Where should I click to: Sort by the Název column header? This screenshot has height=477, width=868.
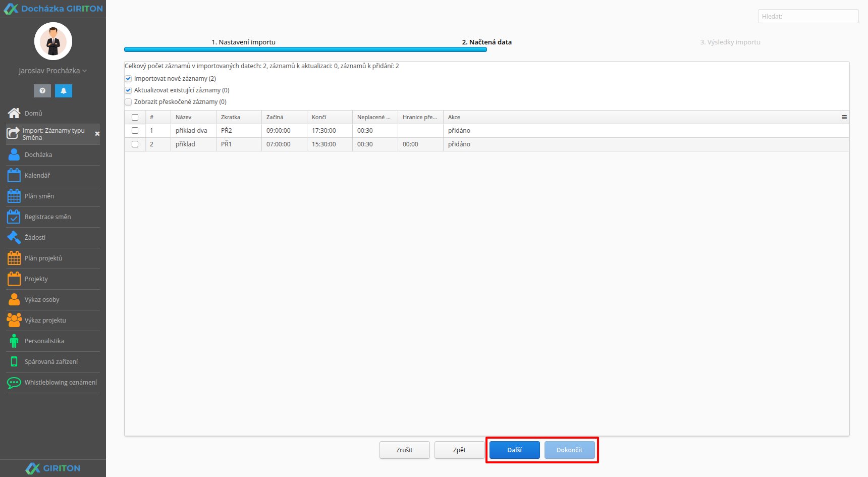tap(193, 117)
